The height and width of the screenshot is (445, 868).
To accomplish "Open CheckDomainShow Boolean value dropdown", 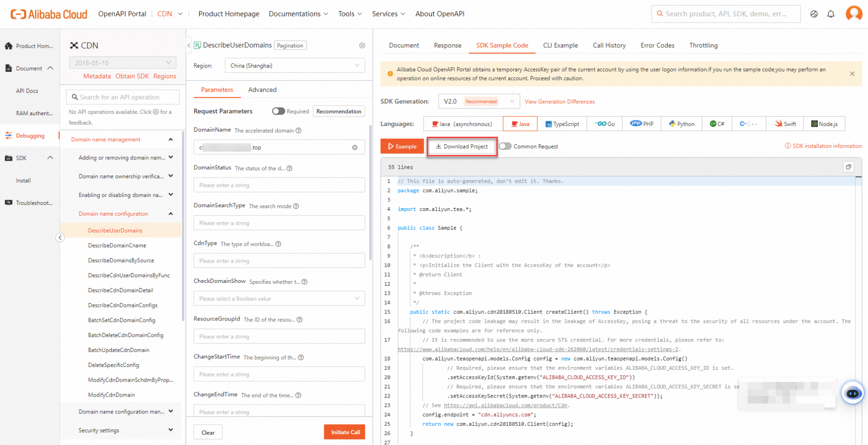I will click(x=279, y=298).
